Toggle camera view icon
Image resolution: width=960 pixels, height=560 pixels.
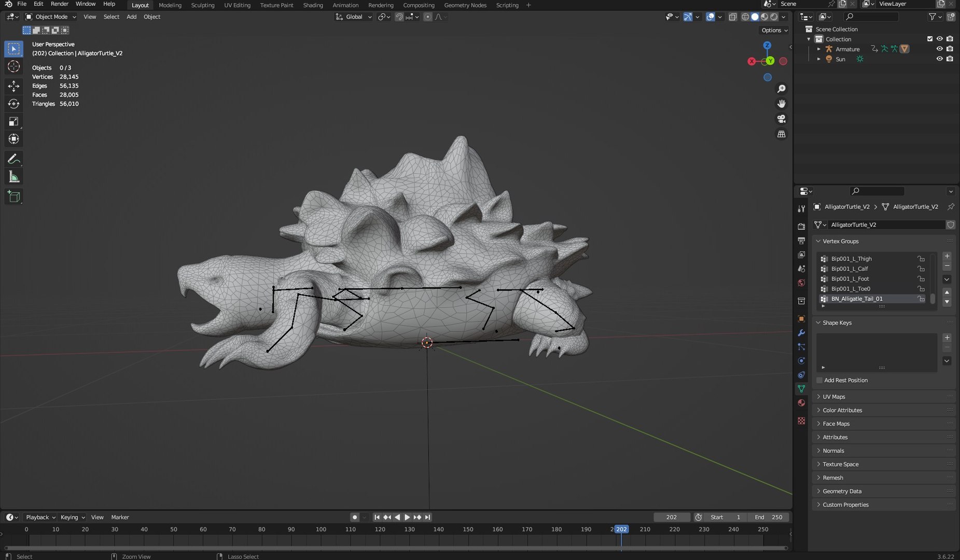(x=781, y=119)
